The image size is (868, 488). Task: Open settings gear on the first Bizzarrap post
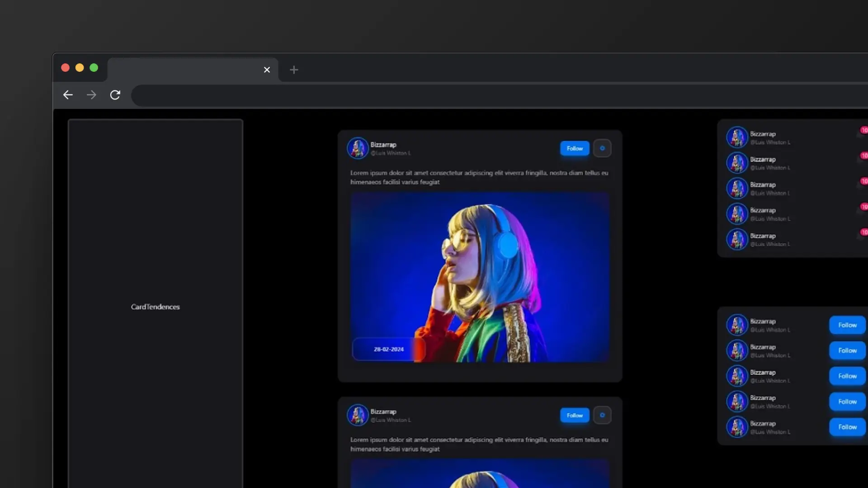pyautogui.click(x=602, y=148)
